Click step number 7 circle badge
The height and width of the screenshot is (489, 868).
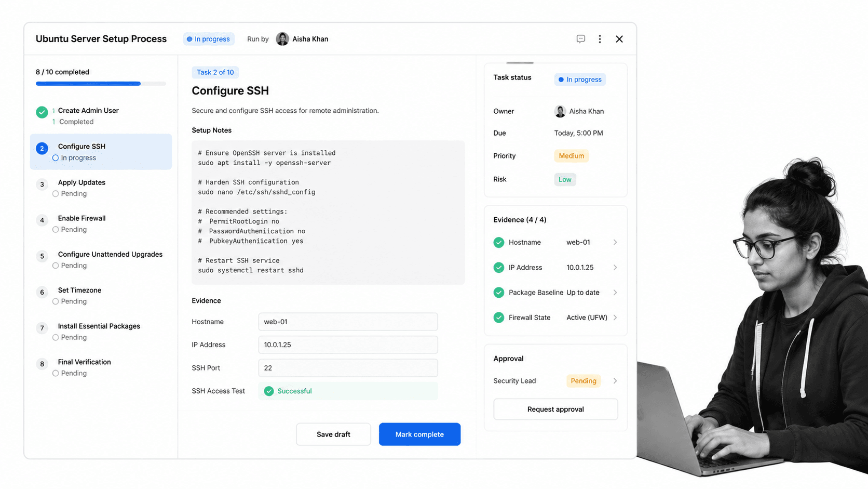click(42, 327)
